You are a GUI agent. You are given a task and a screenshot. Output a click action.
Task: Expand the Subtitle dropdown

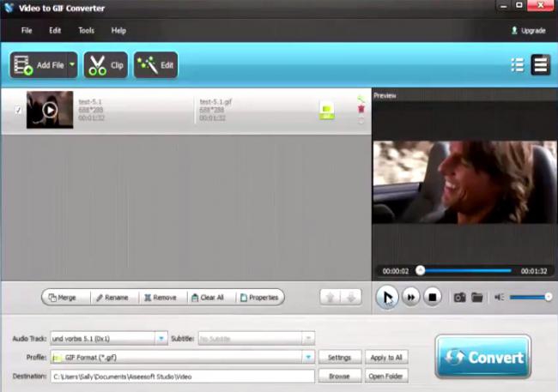308,338
